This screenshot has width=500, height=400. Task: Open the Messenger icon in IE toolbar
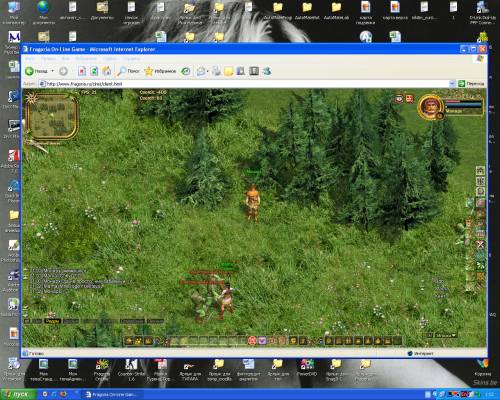(267, 71)
